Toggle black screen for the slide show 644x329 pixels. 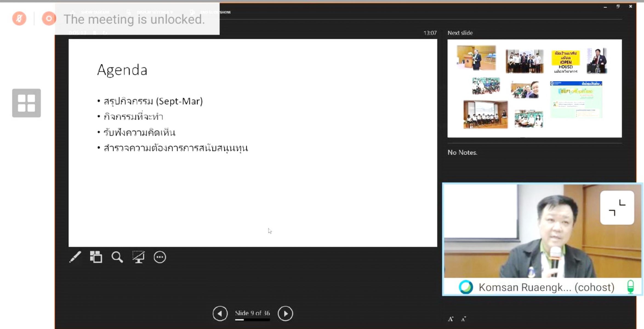pos(138,257)
